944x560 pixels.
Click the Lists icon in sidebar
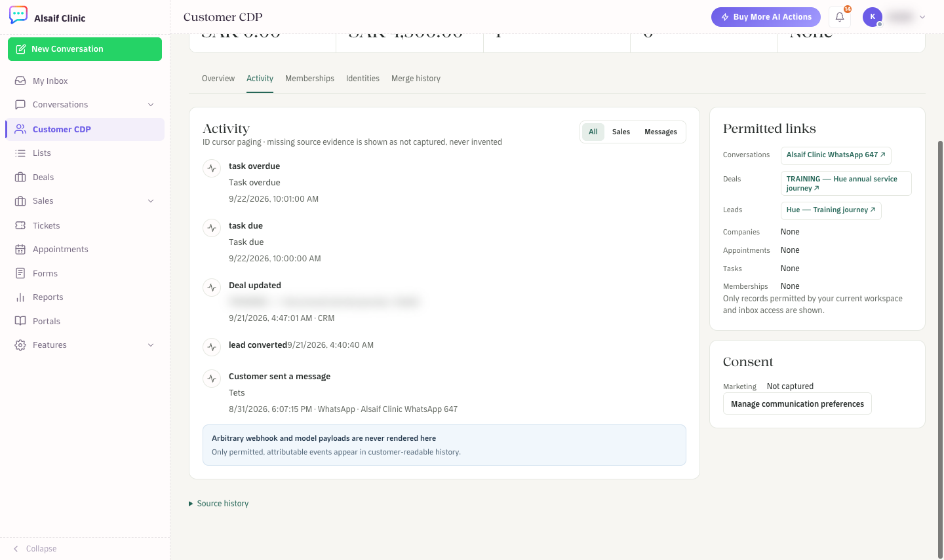(x=20, y=153)
